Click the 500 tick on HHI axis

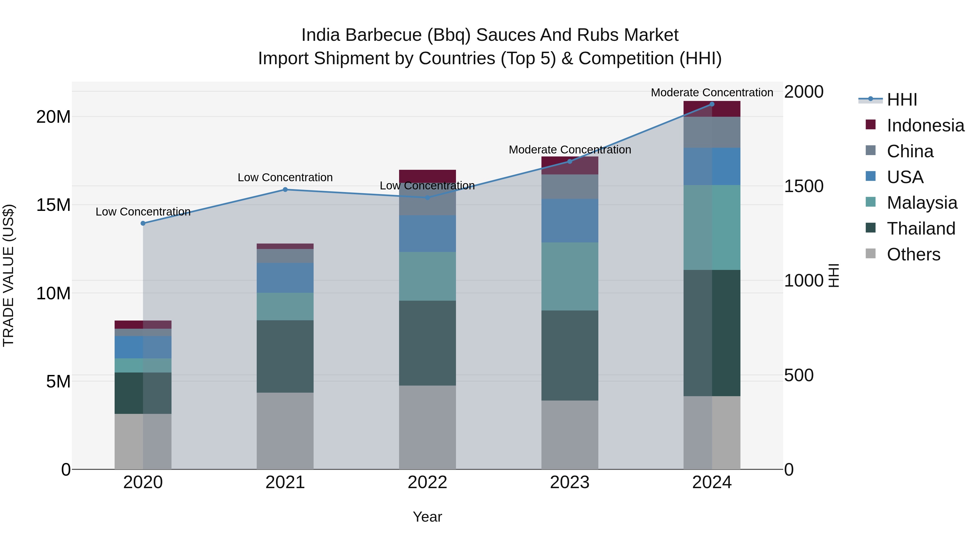tap(799, 375)
